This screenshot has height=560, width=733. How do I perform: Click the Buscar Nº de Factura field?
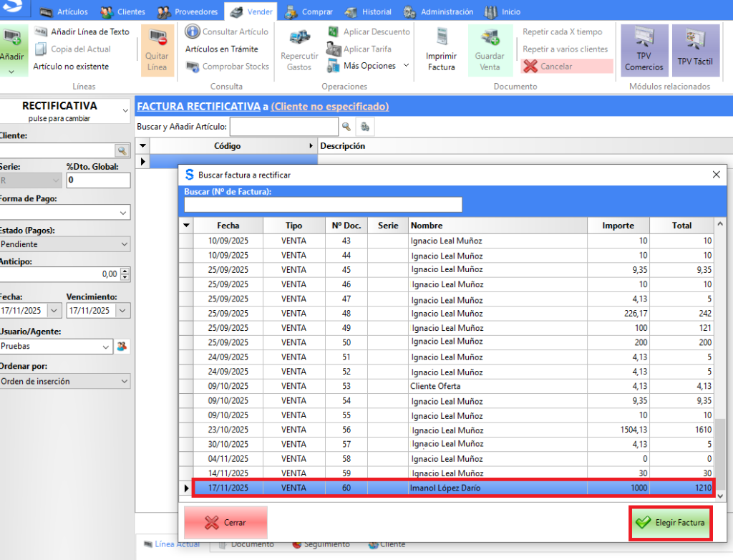click(323, 205)
